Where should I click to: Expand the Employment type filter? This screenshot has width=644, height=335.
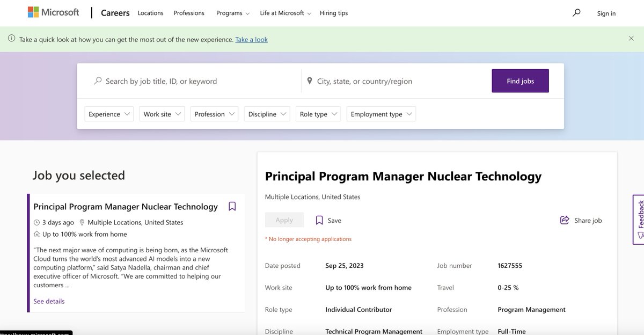tap(381, 114)
